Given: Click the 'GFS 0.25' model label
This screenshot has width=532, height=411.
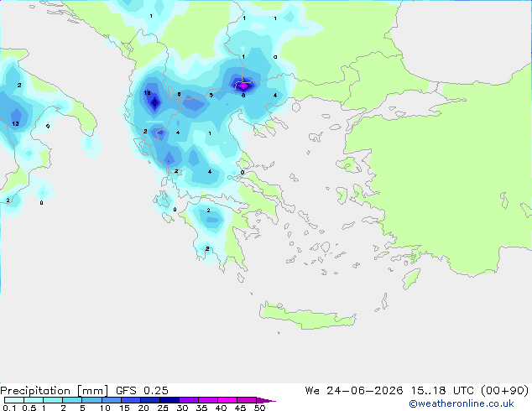Looking at the screenshot, I should tap(142, 391).
